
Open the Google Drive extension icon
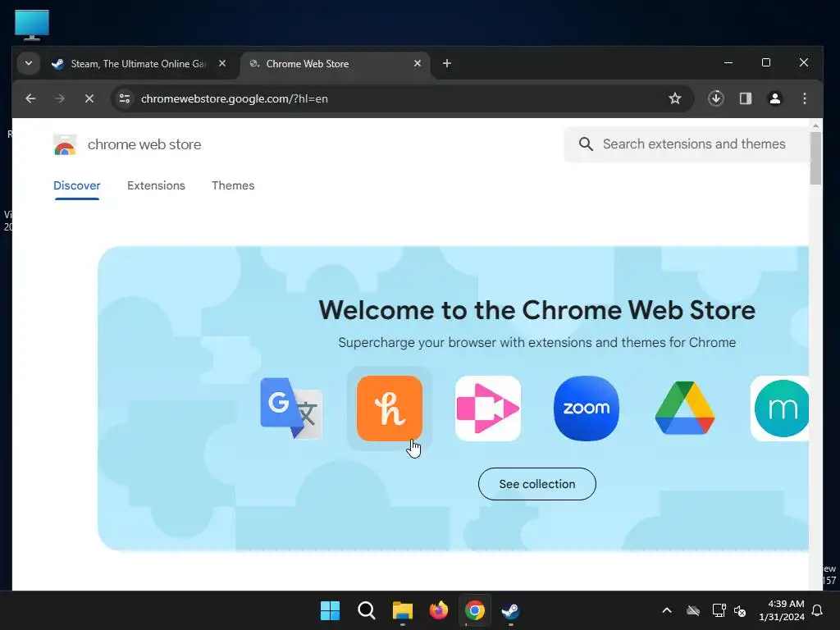click(685, 409)
